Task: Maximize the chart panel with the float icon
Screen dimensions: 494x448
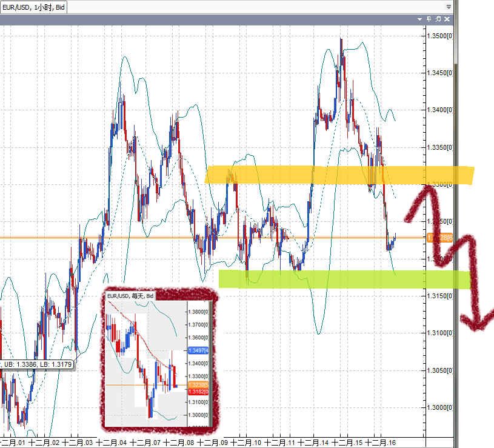Action: pyautogui.click(x=438, y=19)
